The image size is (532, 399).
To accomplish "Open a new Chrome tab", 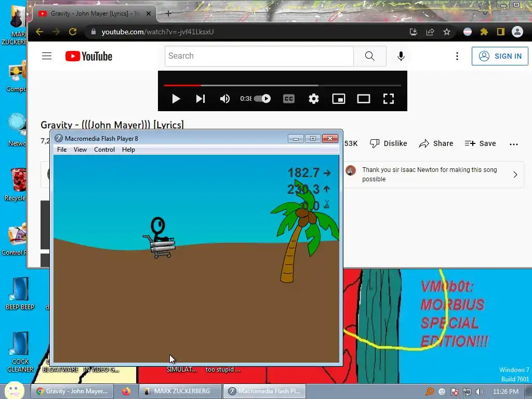I will tap(168, 14).
